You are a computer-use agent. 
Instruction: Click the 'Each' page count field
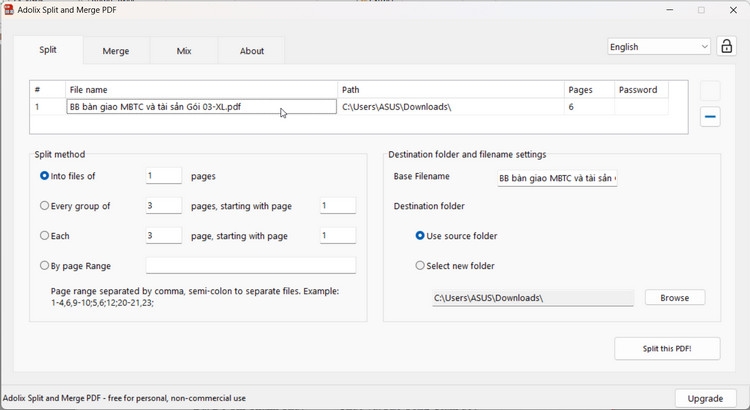click(x=164, y=235)
